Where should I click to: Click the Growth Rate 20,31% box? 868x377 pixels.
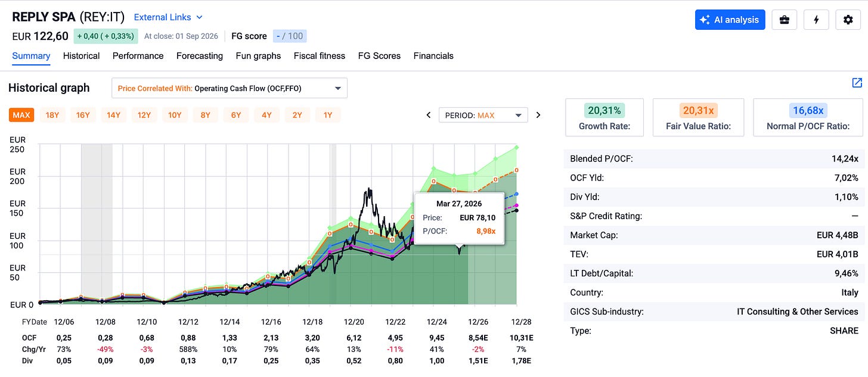point(604,117)
